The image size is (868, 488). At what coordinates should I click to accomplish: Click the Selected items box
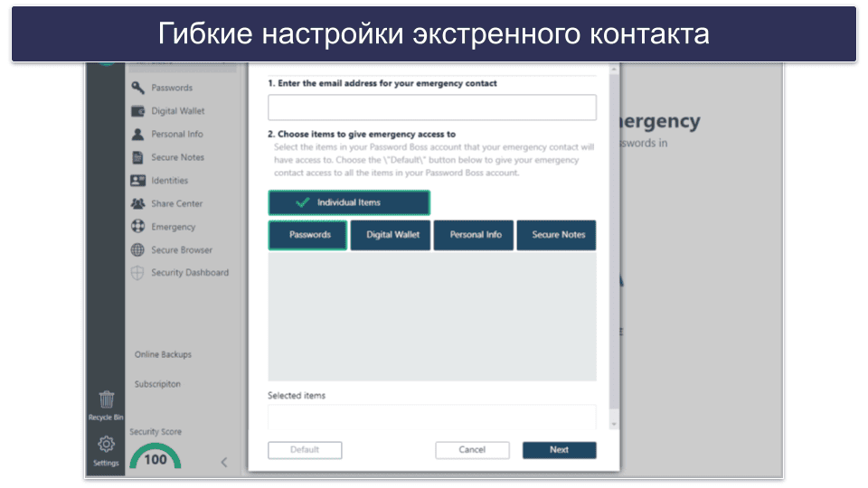[432, 418]
